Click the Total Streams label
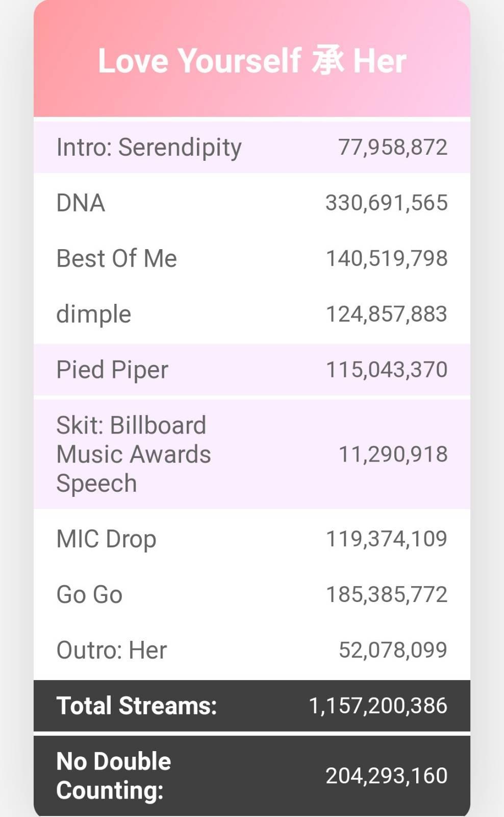This screenshot has height=817, width=504. (x=136, y=706)
